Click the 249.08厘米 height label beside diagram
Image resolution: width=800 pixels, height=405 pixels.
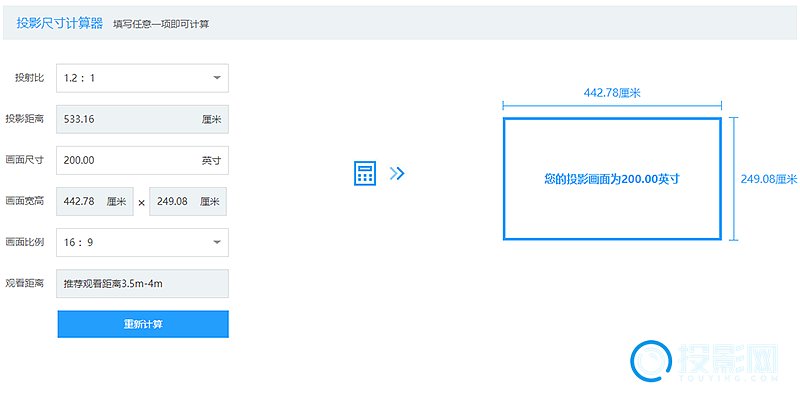tap(769, 179)
